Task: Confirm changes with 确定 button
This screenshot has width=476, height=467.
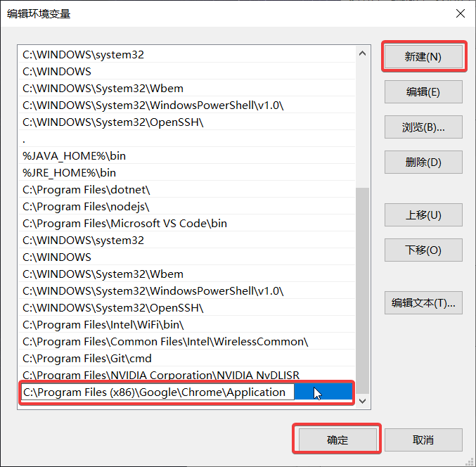Action: pyautogui.click(x=337, y=440)
